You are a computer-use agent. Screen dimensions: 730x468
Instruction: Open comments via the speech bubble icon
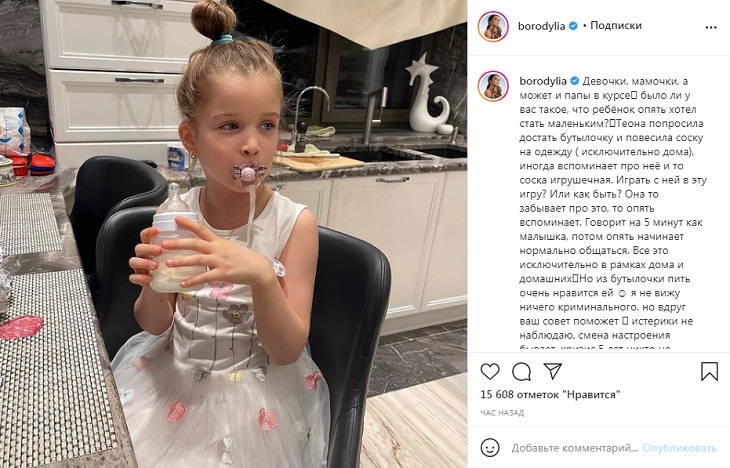click(521, 372)
